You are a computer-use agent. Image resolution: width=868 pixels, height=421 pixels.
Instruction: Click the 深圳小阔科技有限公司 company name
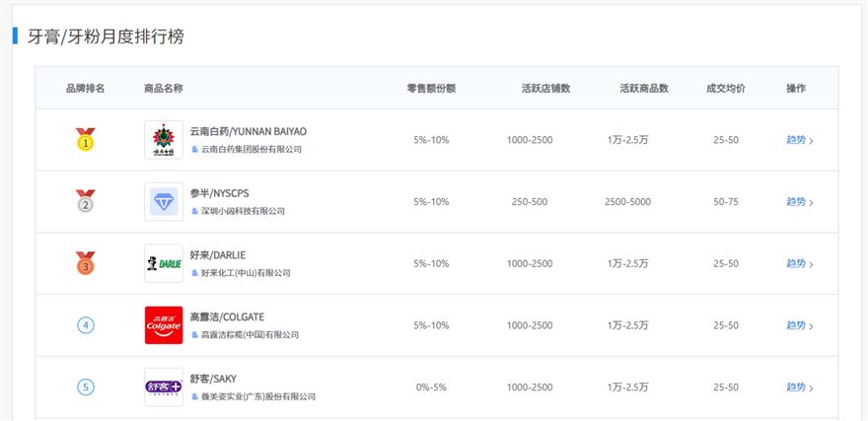[243, 211]
